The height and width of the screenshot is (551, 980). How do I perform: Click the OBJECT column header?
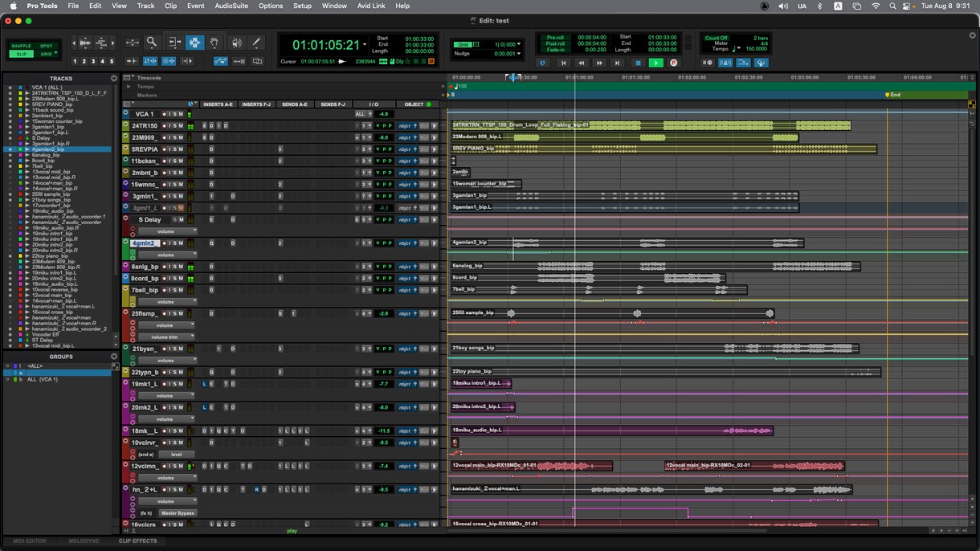click(x=418, y=104)
